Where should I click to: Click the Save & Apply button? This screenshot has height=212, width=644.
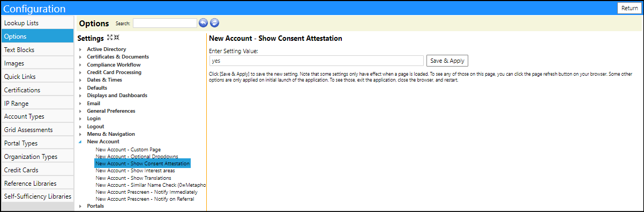pos(447,61)
